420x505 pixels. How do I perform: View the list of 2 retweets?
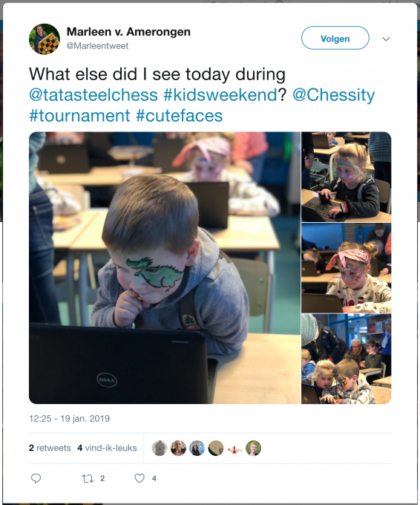[x=50, y=448]
